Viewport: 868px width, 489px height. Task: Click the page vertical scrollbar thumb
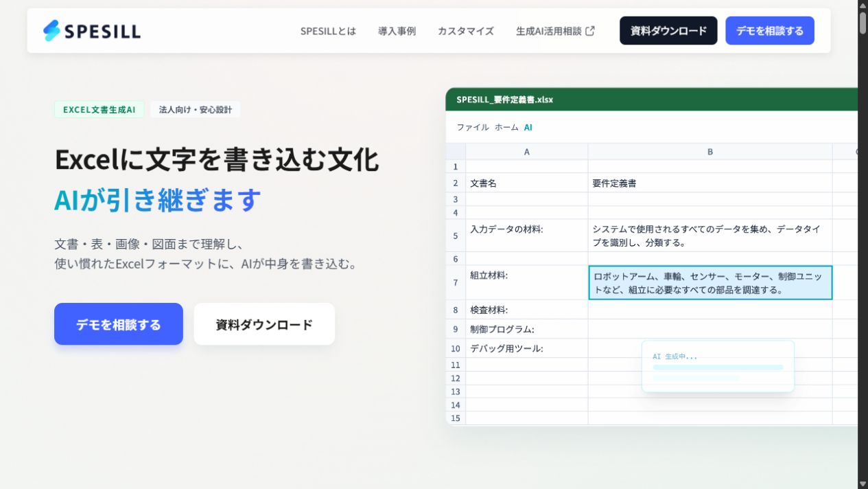click(x=863, y=22)
